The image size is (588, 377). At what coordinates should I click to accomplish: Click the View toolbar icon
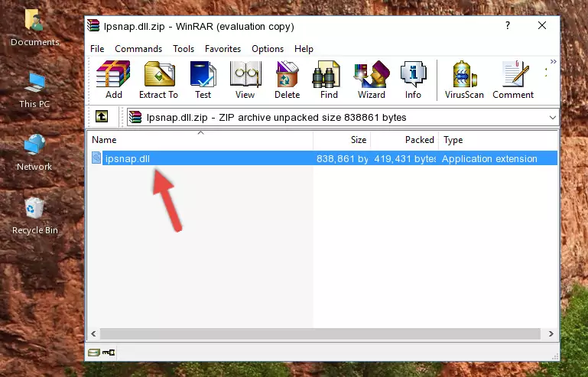(x=245, y=80)
